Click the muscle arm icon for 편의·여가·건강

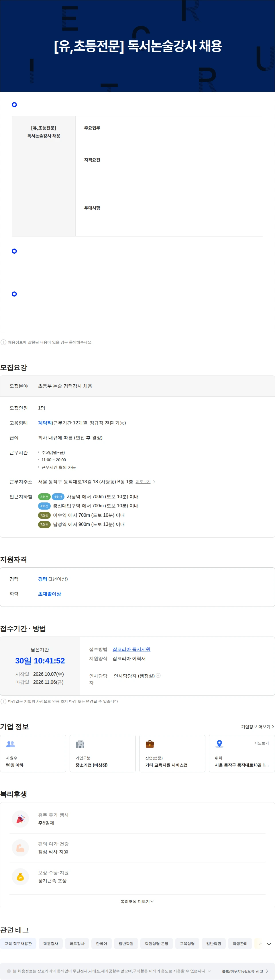coord(21,848)
